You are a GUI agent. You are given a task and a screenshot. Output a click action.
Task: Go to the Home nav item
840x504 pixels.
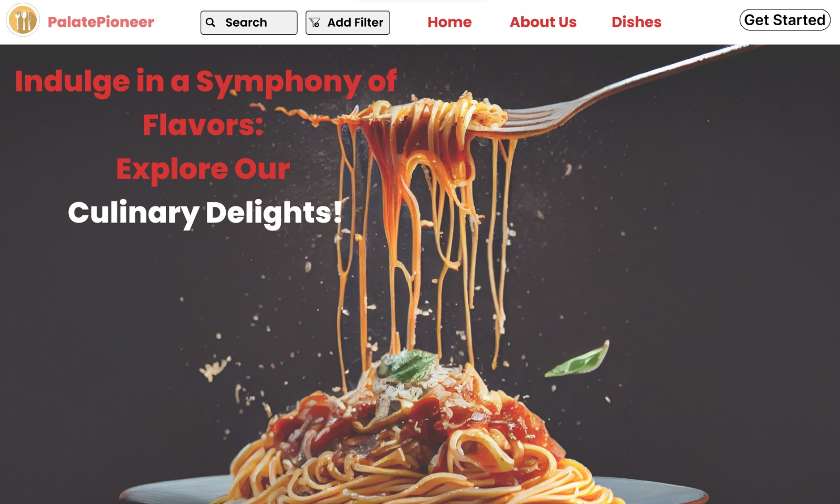click(x=449, y=22)
